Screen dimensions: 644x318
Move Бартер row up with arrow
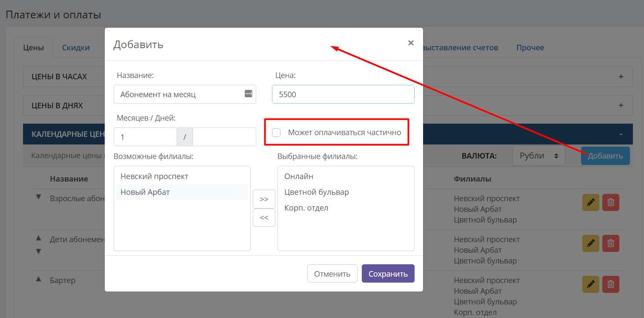point(38,279)
